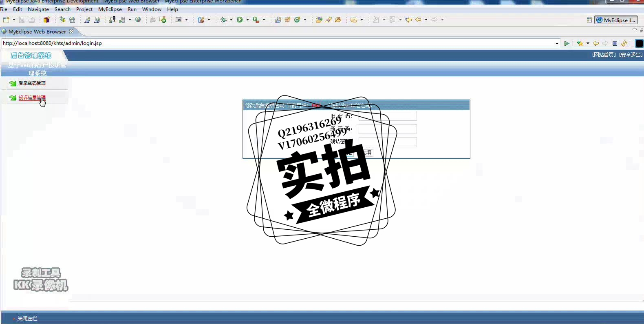Open the File menu
This screenshot has width=644, height=324.
(x=4, y=9)
